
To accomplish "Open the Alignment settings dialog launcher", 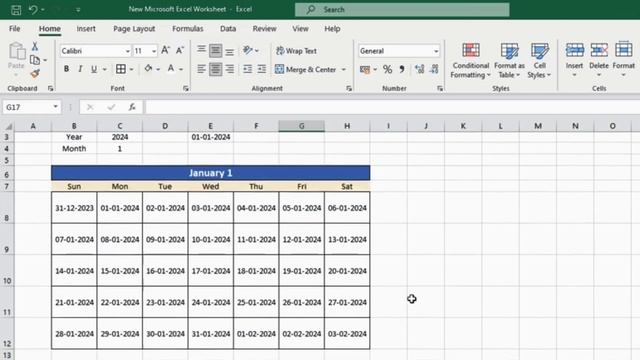I will click(x=349, y=88).
